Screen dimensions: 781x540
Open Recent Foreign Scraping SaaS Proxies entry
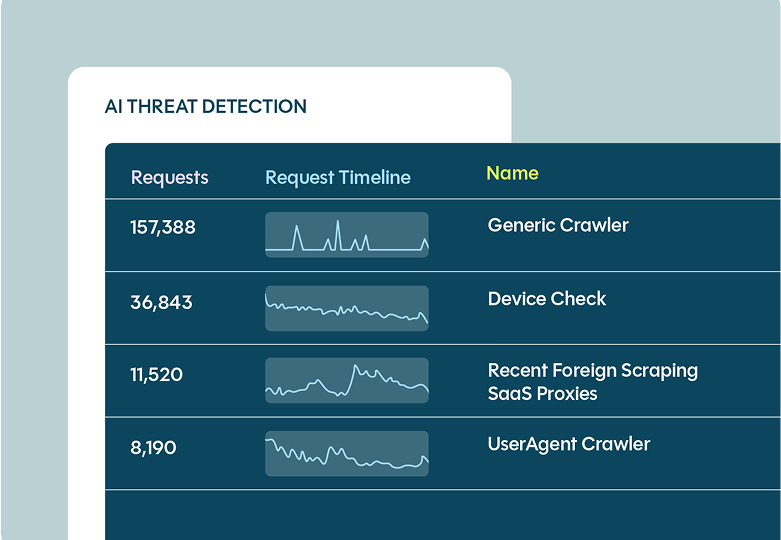tap(593, 382)
